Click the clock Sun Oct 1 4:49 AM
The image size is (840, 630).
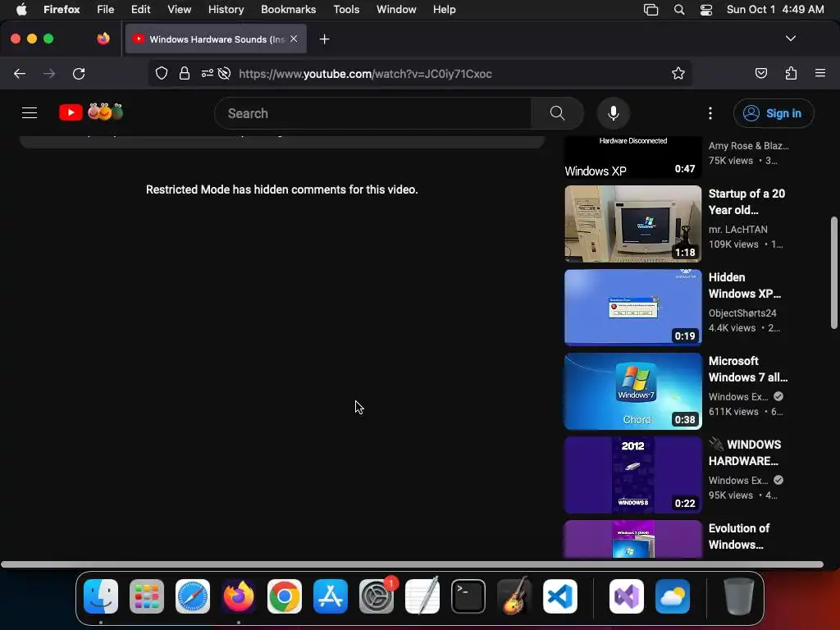pyautogui.click(x=775, y=10)
